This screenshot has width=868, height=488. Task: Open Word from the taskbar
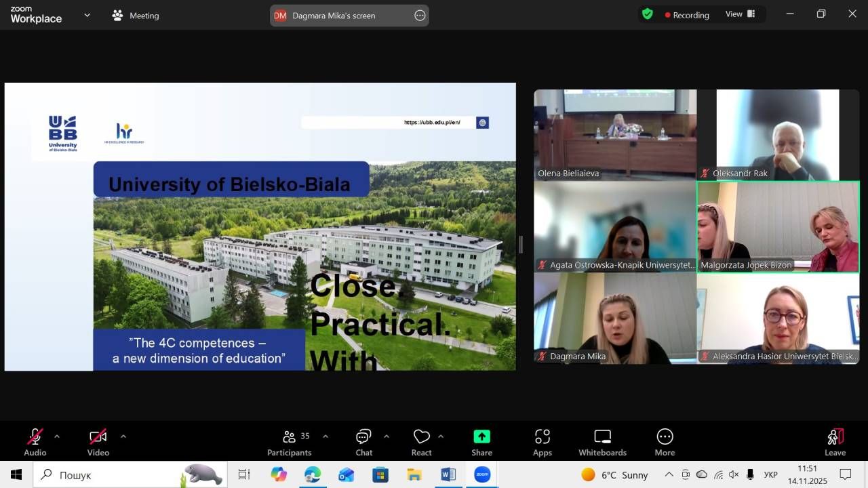pyautogui.click(x=448, y=475)
